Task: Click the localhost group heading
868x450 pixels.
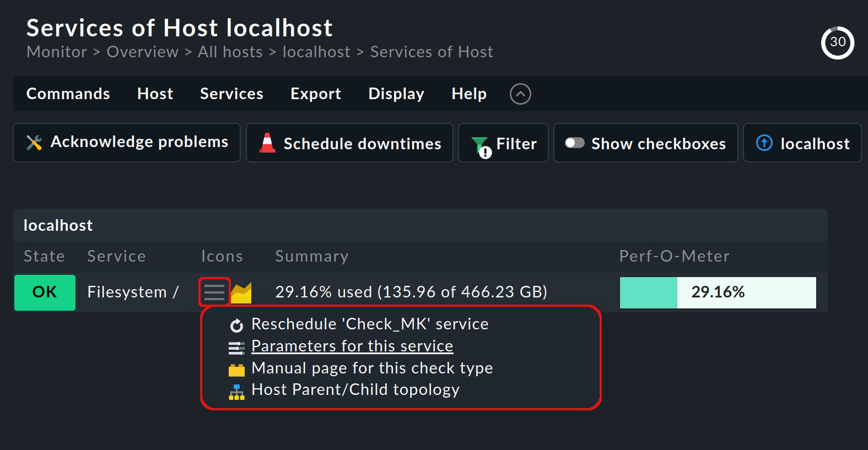Action: pos(58,225)
